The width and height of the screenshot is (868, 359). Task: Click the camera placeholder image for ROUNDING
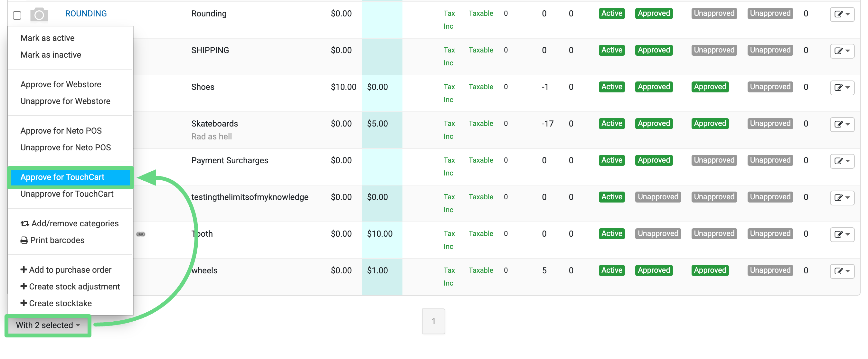(39, 14)
